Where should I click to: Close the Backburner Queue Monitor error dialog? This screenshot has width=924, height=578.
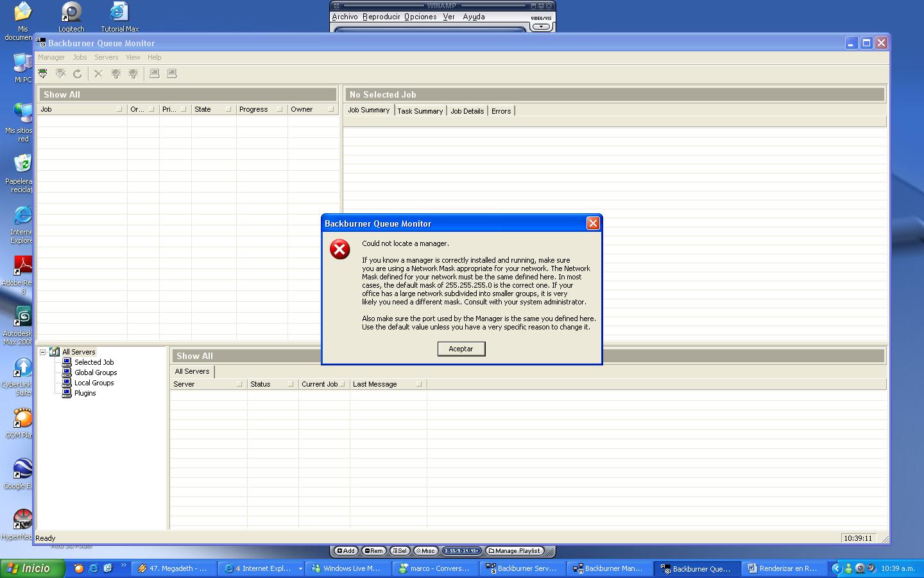coord(593,223)
